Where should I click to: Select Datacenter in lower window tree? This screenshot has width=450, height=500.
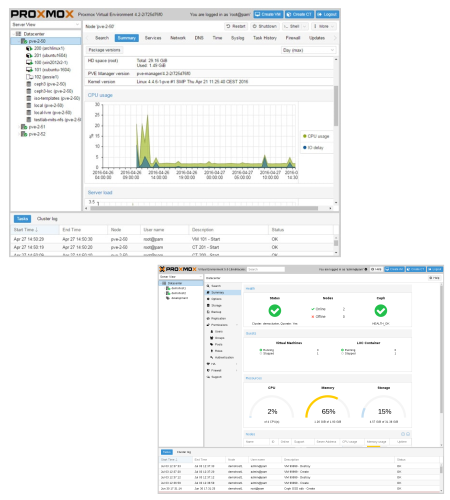pos(181,283)
